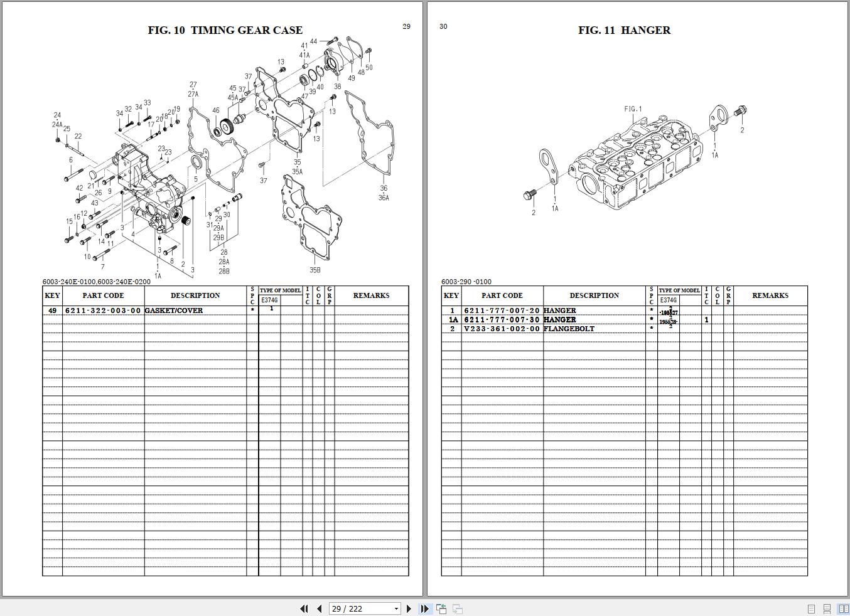The height and width of the screenshot is (616, 850).
Task: Go to the first page
Action: point(304,608)
